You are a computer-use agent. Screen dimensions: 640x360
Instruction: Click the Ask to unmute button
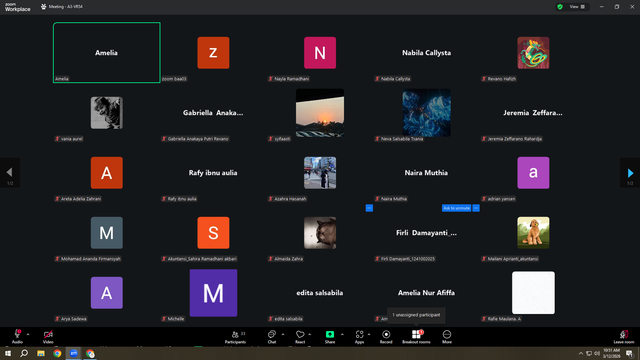[456, 208]
